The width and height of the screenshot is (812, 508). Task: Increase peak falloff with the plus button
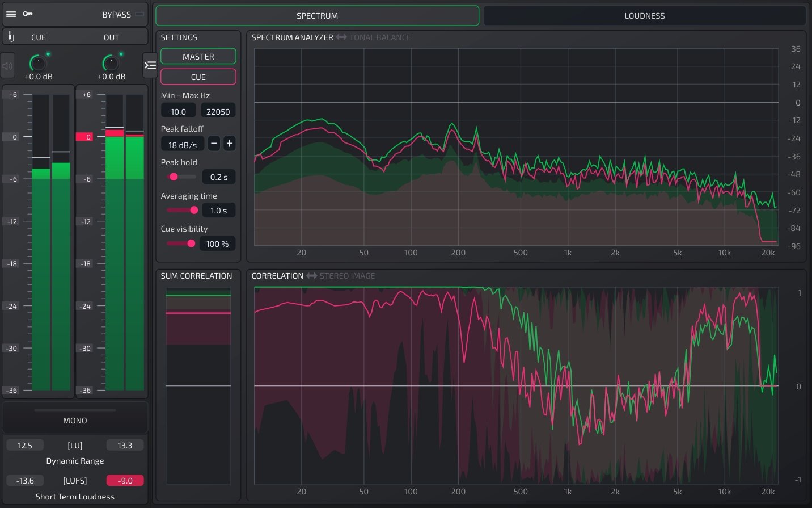coord(229,144)
